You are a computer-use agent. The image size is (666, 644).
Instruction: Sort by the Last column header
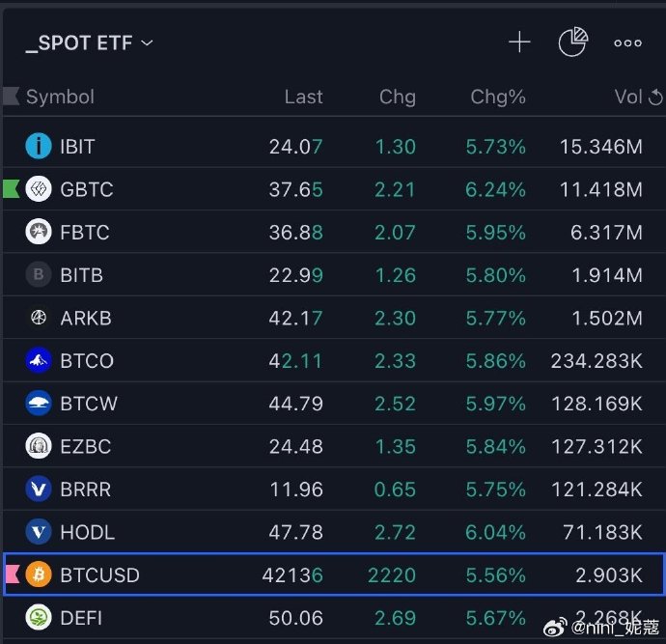[304, 97]
